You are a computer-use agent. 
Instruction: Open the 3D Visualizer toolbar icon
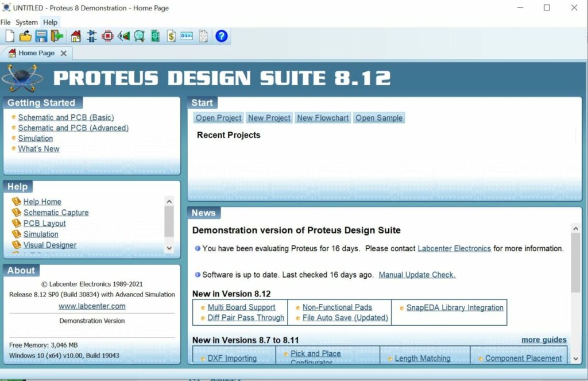point(123,36)
